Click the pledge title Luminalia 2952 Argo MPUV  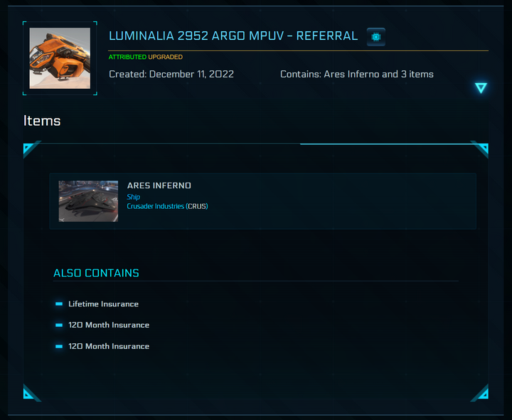(x=233, y=36)
